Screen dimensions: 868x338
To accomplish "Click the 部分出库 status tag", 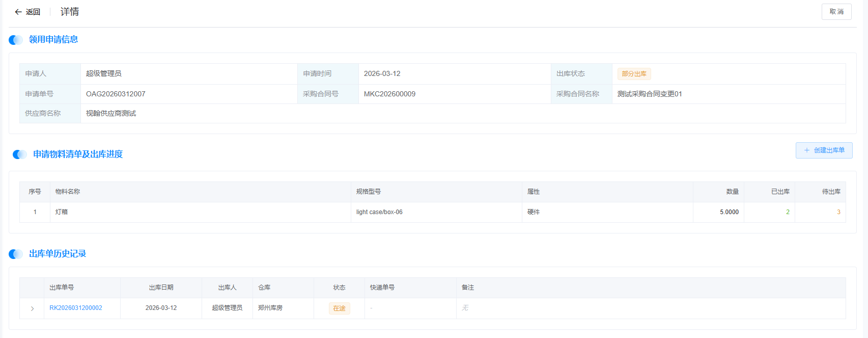I will [634, 74].
